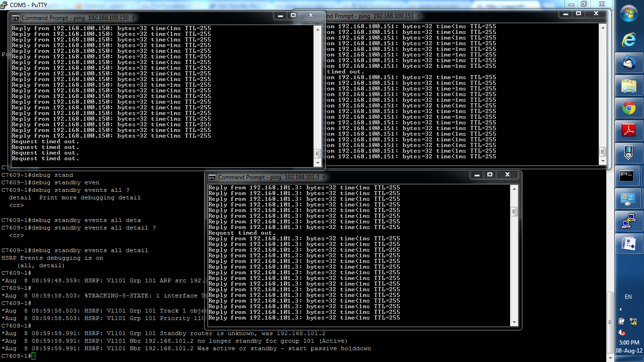644x362 pixels.
Task: Close the COM5 PuTTY window
Action: pyautogui.click(x=601, y=4)
